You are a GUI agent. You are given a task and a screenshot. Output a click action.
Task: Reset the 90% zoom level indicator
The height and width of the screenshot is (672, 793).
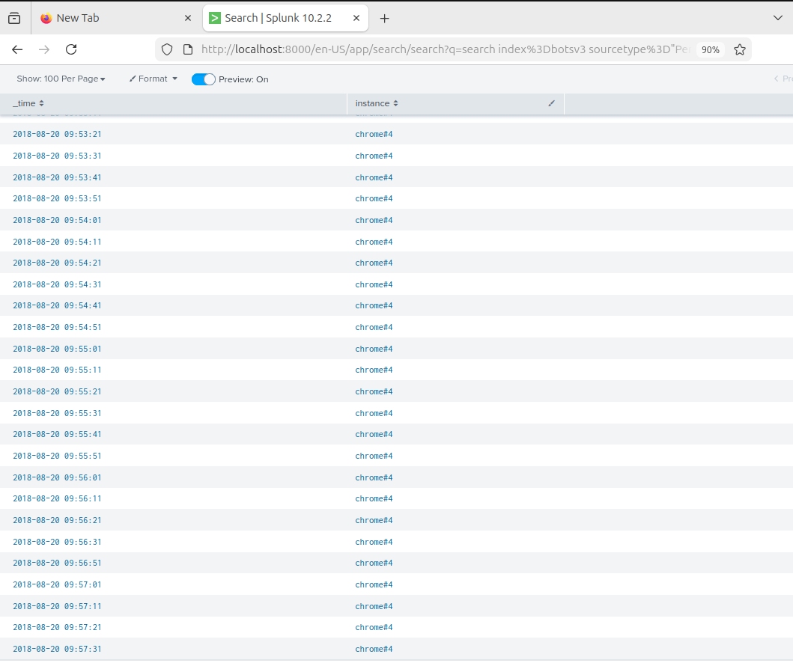point(710,49)
